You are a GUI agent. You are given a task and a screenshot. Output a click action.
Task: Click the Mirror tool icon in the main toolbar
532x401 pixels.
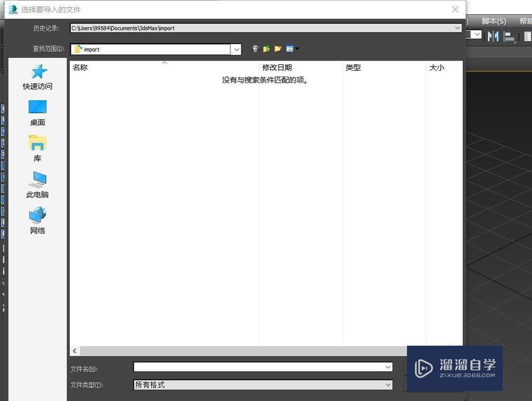click(493, 36)
